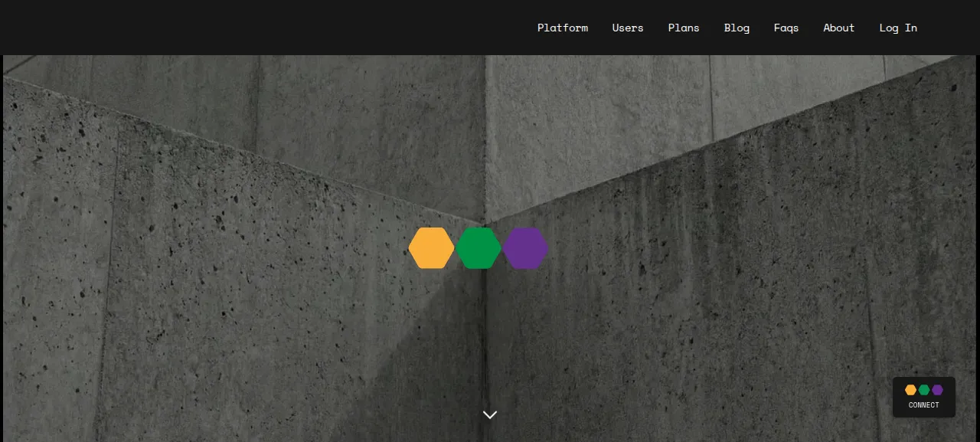Click the small green hexagon in Connect widget
The height and width of the screenshot is (442, 980).
[924, 390]
